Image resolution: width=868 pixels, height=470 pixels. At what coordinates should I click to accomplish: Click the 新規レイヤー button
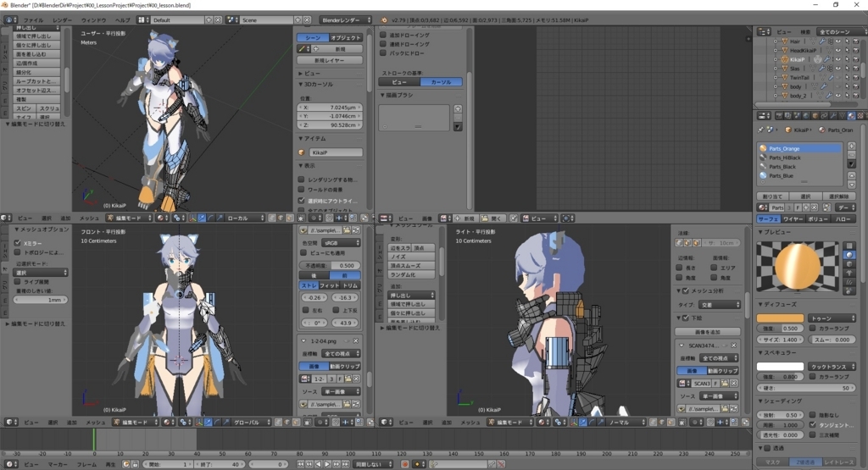click(x=330, y=60)
